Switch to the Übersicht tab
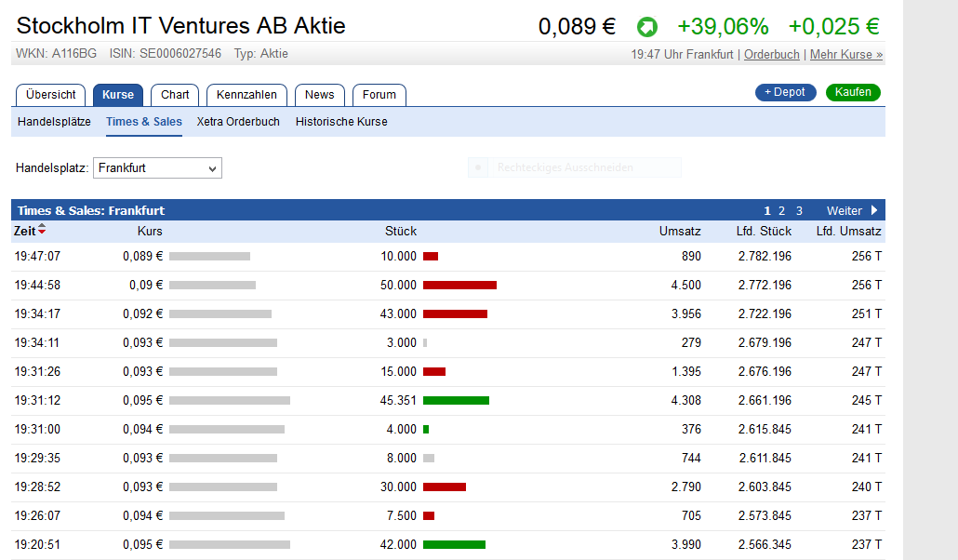Screen dimensions: 958x560 pyautogui.click(x=51, y=95)
